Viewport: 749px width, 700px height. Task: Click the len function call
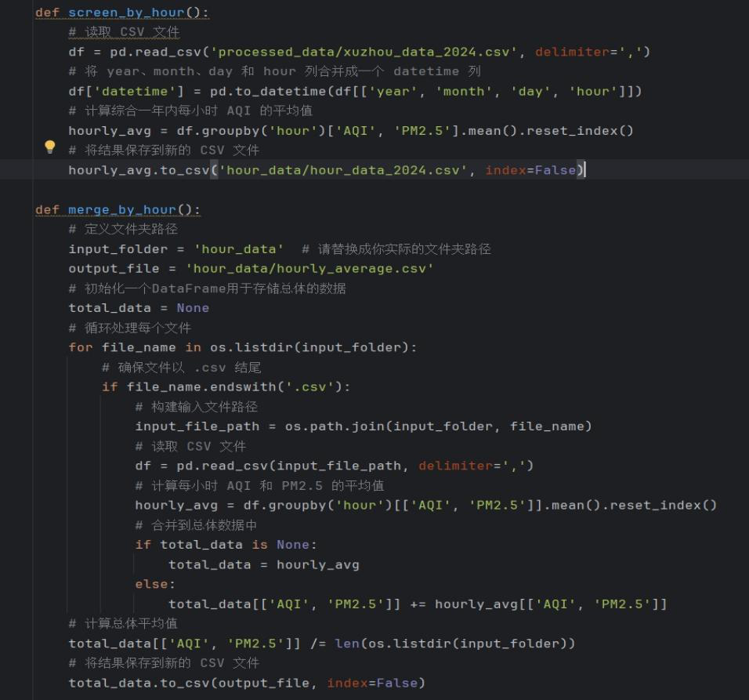click(x=346, y=644)
